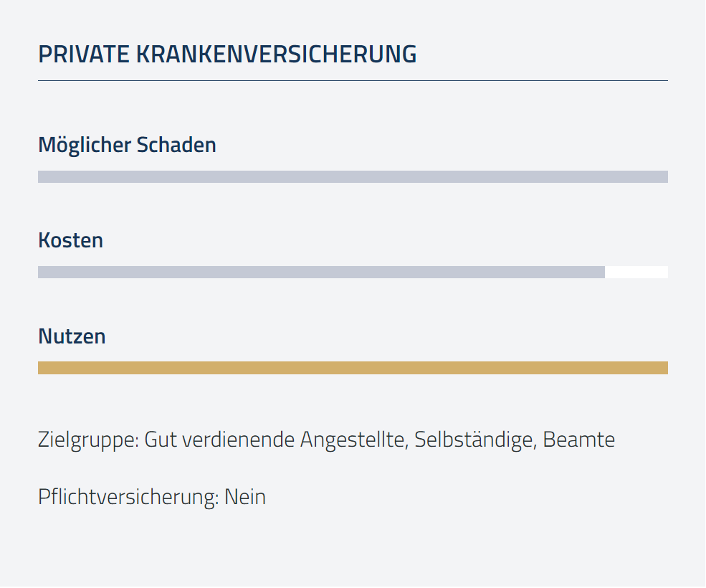
Task: Click the word Möglicher in the first label
Action: coord(85,146)
